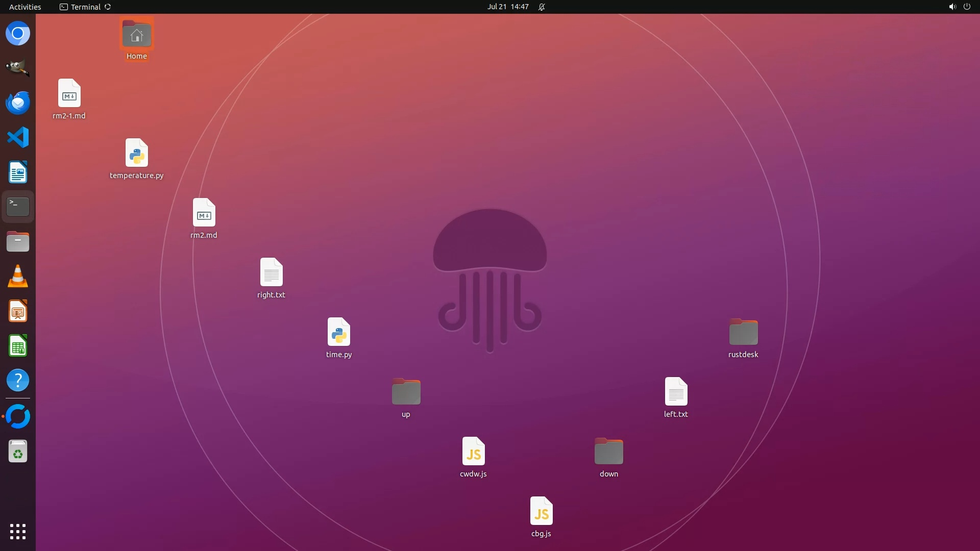
Task: Open the Chromium browser in the dock
Action: (x=18, y=34)
